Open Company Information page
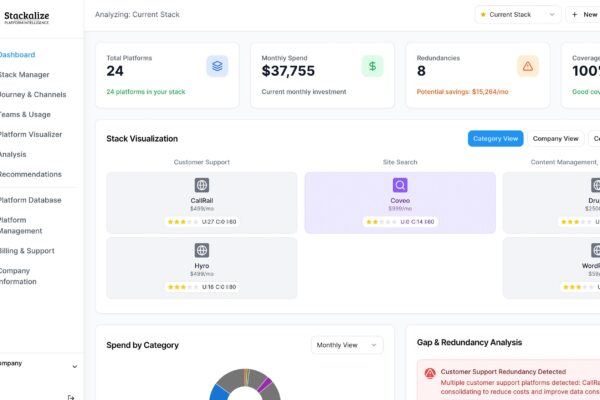This screenshot has height=400, width=600. (x=18, y=276)
